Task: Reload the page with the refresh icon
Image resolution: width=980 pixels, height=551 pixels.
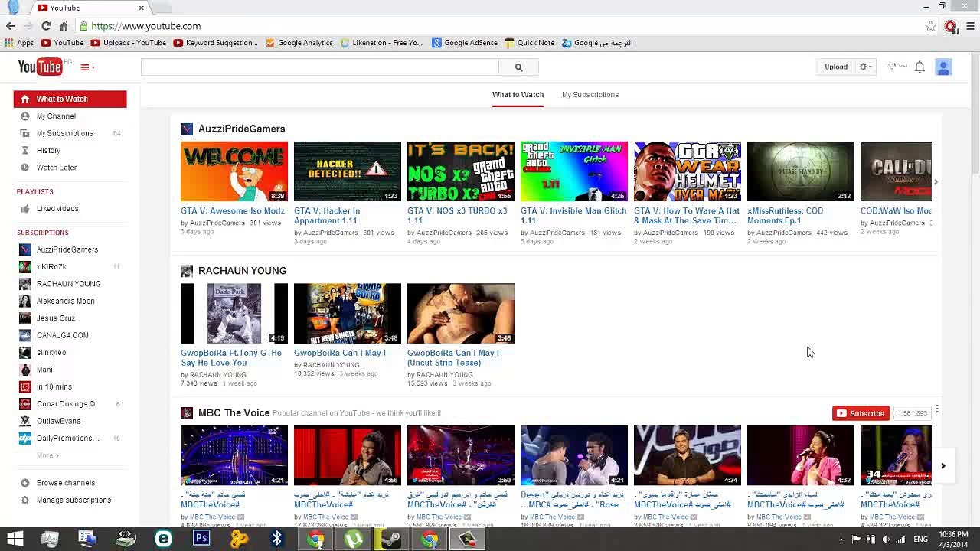Action: point(46,26)
